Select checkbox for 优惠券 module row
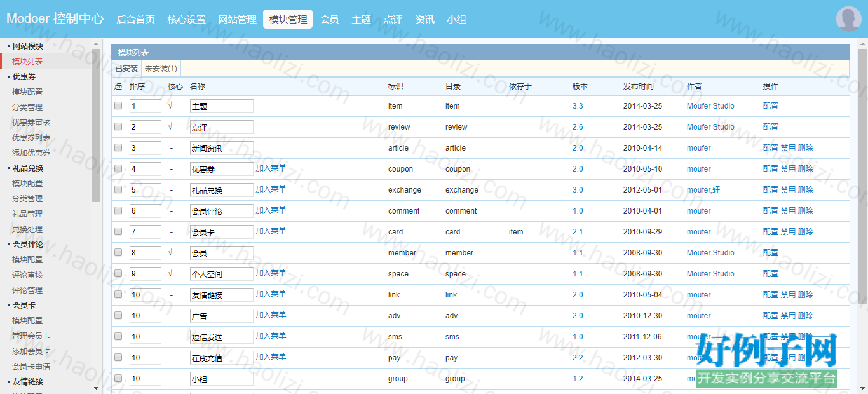Viewport: 868px width, 394px height. [x=118, y=169]
